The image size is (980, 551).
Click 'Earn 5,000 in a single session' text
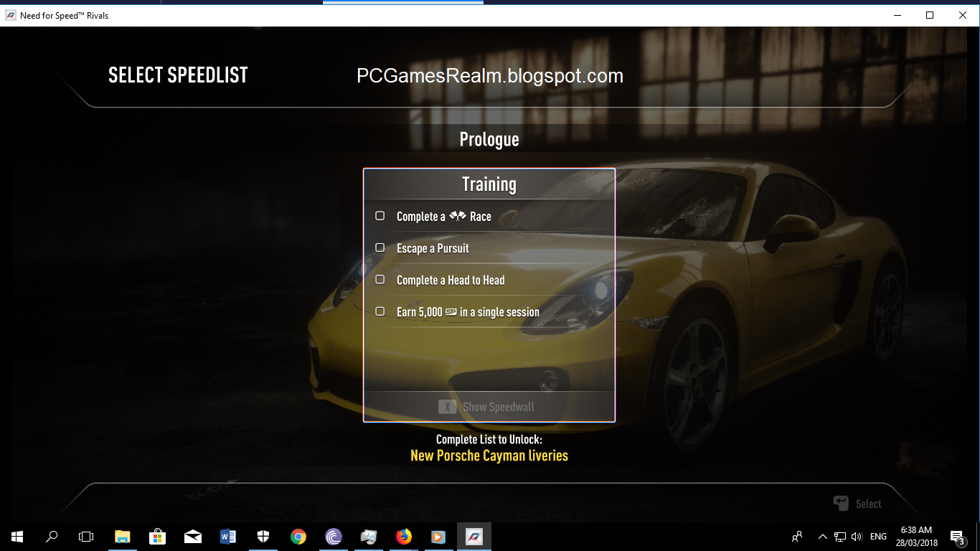pyautogui.click(x=468, y=312)
